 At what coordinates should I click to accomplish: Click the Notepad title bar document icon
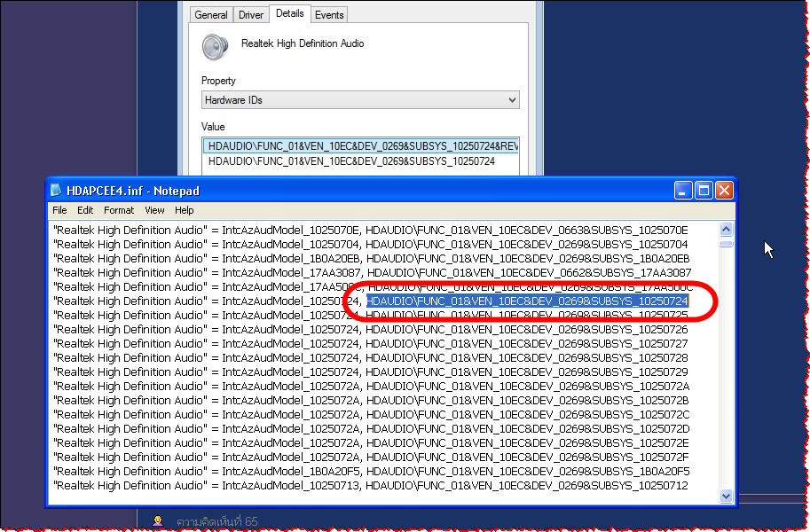coord(56,191)
